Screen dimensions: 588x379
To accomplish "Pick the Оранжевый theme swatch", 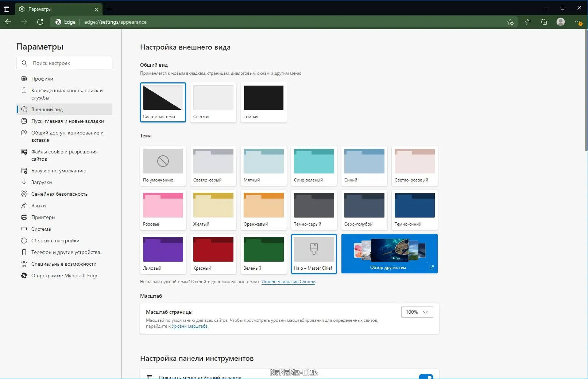I will 264,210.
